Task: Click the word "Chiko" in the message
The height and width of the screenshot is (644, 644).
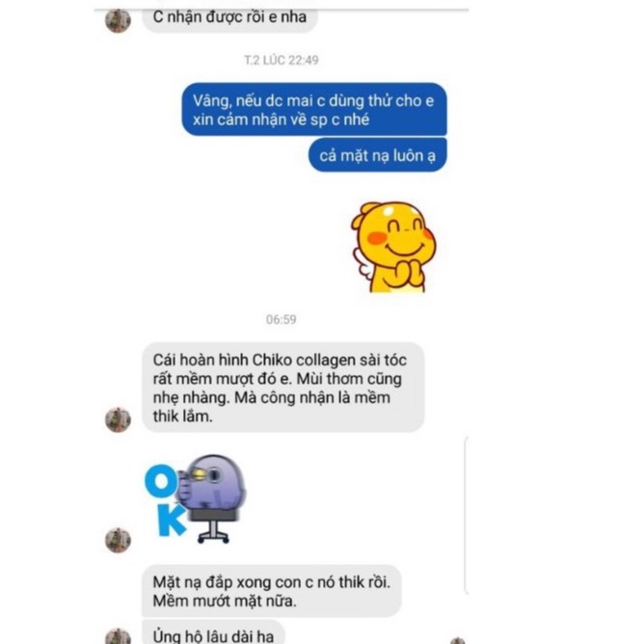Action: coord(272,361)
